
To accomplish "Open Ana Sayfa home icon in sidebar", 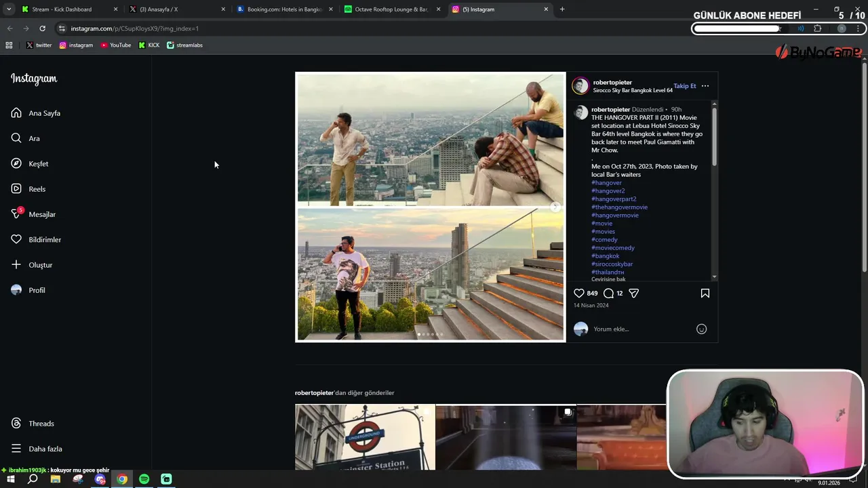I will [16, 113].
